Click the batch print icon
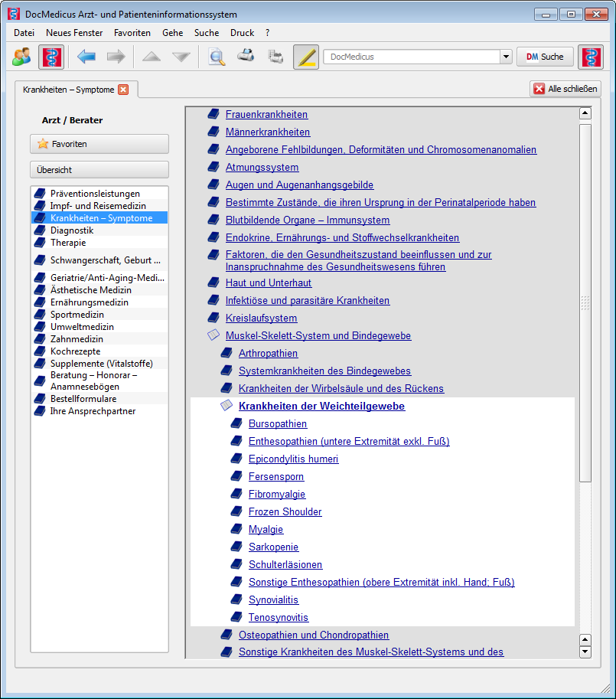Viewport: 616px width, 699px height. click(275, 57)
